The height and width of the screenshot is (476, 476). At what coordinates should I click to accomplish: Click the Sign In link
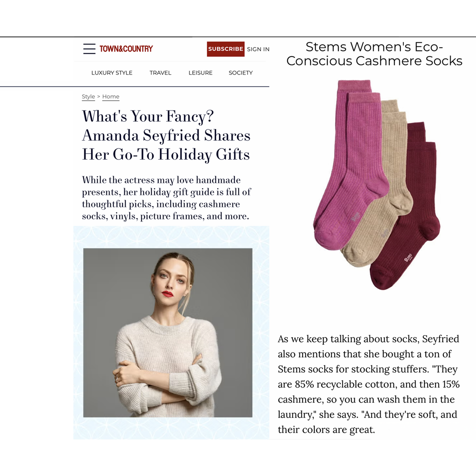(x=258, y=49)
